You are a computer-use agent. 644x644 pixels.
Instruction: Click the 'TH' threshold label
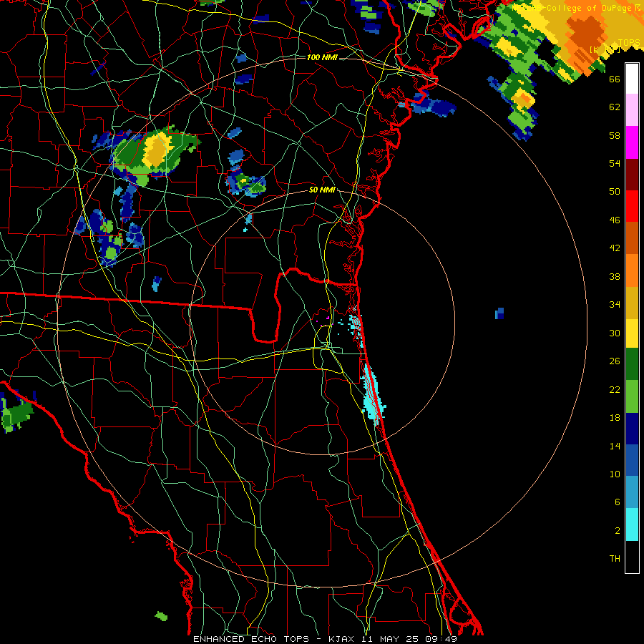pyautogui.click(x=615, y=559)
